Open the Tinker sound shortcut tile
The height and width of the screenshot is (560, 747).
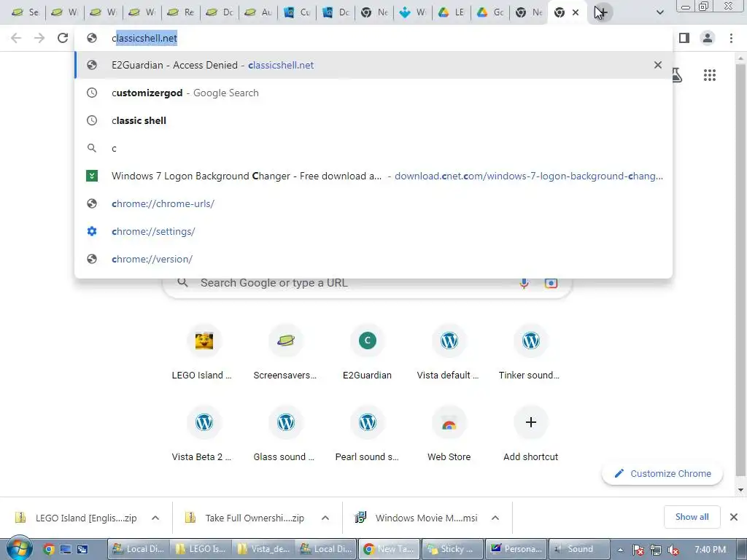click(x=531, y=353)
